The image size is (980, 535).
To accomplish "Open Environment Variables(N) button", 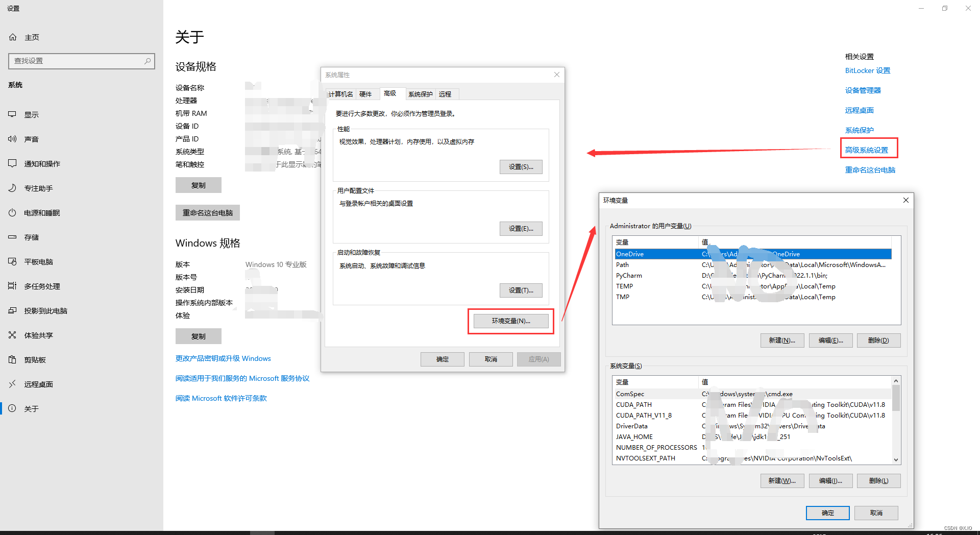I will coord(511,321).
